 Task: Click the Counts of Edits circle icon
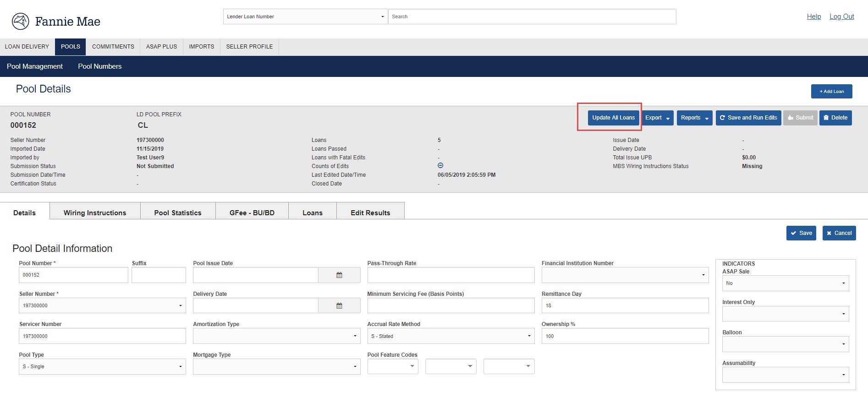(440, 166)
